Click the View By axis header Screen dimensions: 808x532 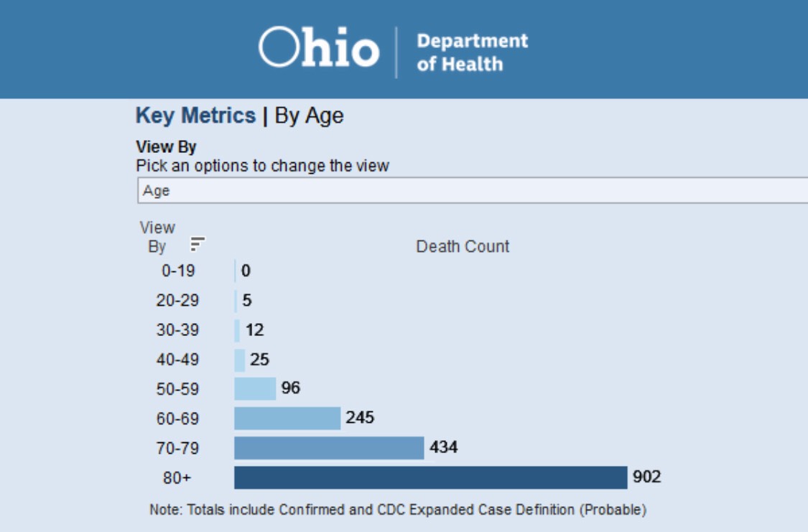click(x=157, y=237)
